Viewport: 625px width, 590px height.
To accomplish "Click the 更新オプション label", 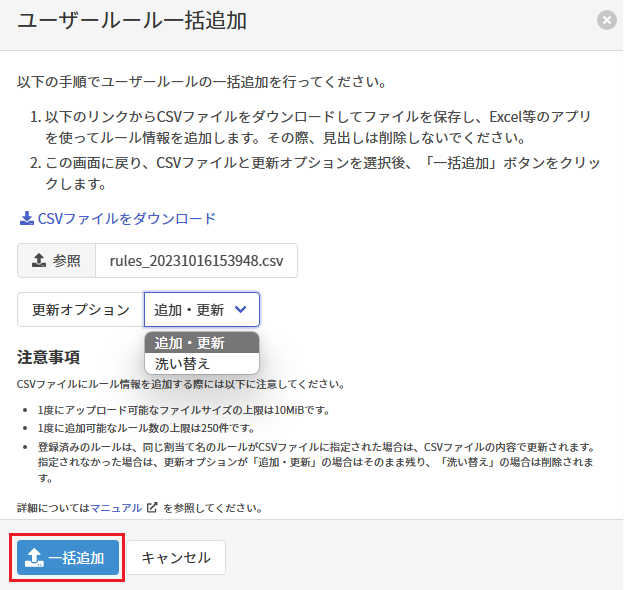I will [x=81, y=310].
